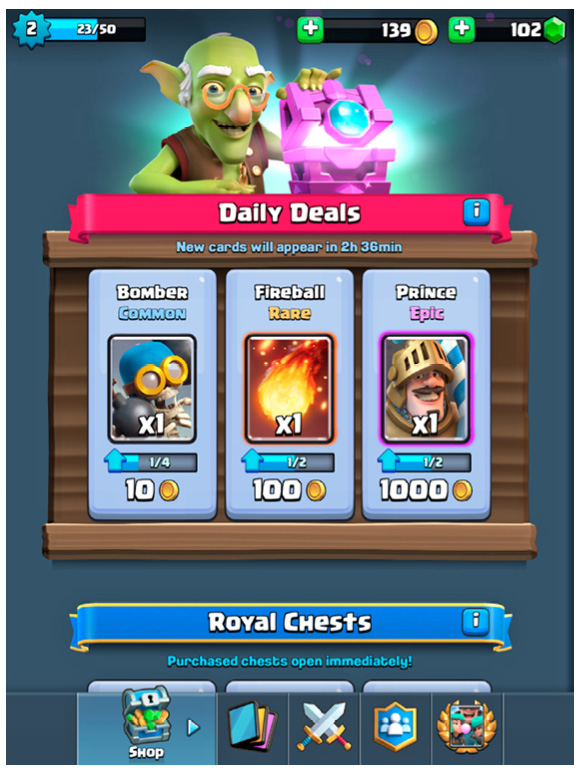The height and width of the screenshot is (774, 580).
Task: Tap the green plus next to gold coins
Action: tap(310, 30)
